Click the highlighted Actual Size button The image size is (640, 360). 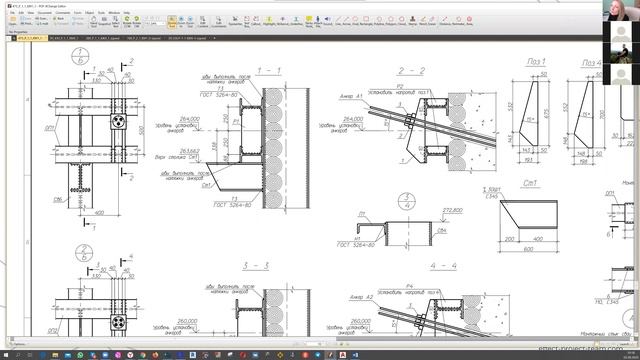[x=172, y=22]
